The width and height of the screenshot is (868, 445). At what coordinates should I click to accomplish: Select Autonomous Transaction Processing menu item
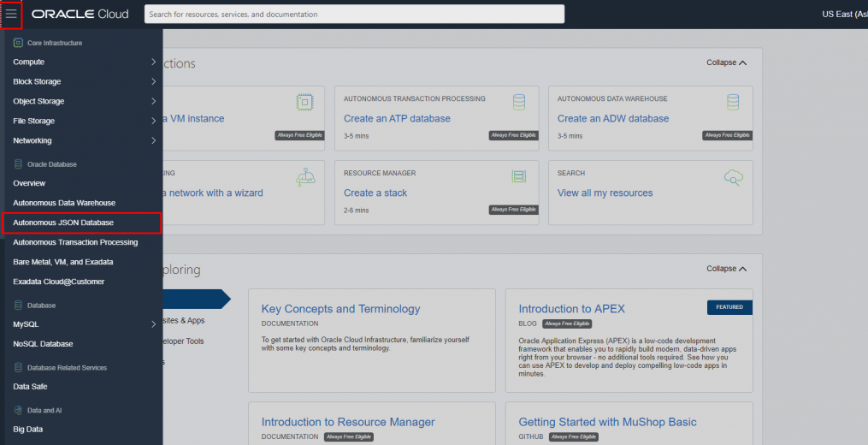pyautogui.click(x=75, y=242)
